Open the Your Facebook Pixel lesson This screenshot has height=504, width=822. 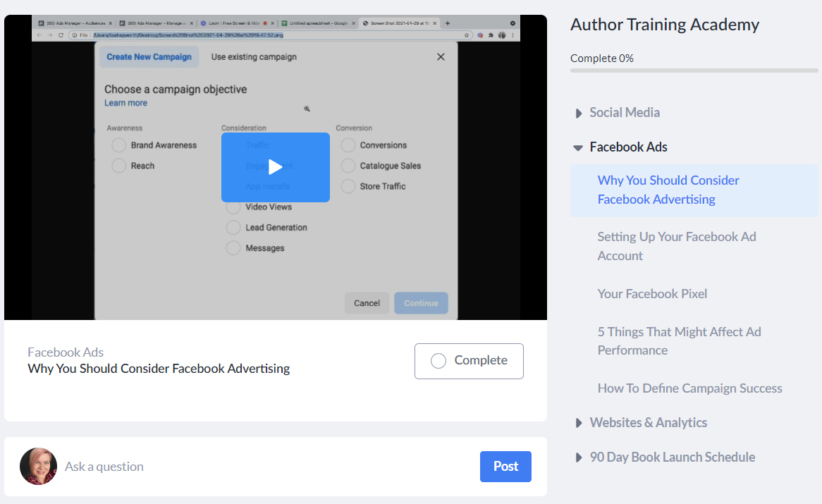(x=652, y=294)
